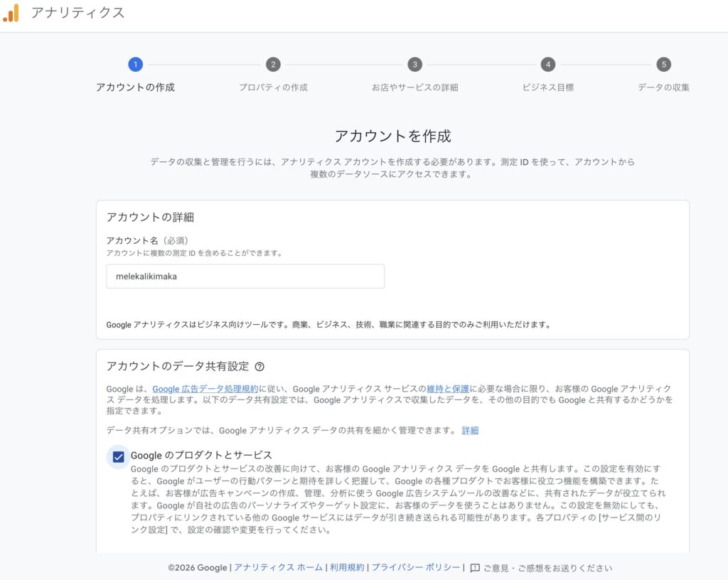The width and height of the screenshot is (728, 580).
Task: Click the プロパティの作成 step label
Action: tap(273, 87)
